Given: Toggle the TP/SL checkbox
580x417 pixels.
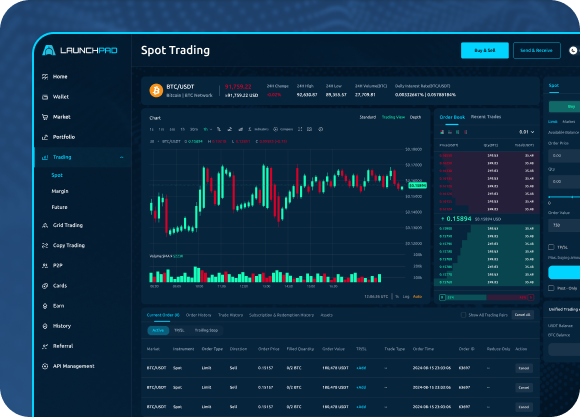Looking at the screenshot, I should (551, 247).
